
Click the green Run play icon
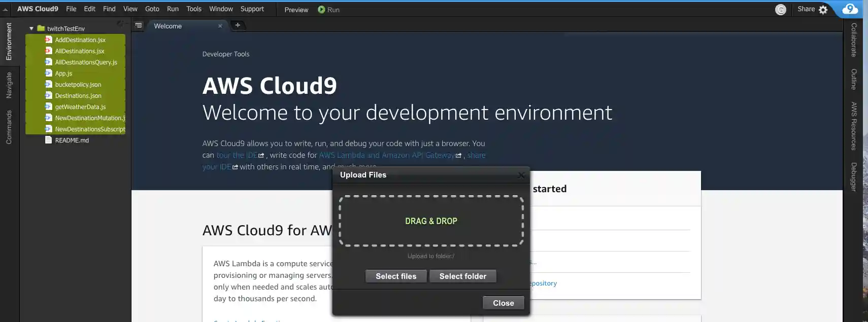pos(321,10)
